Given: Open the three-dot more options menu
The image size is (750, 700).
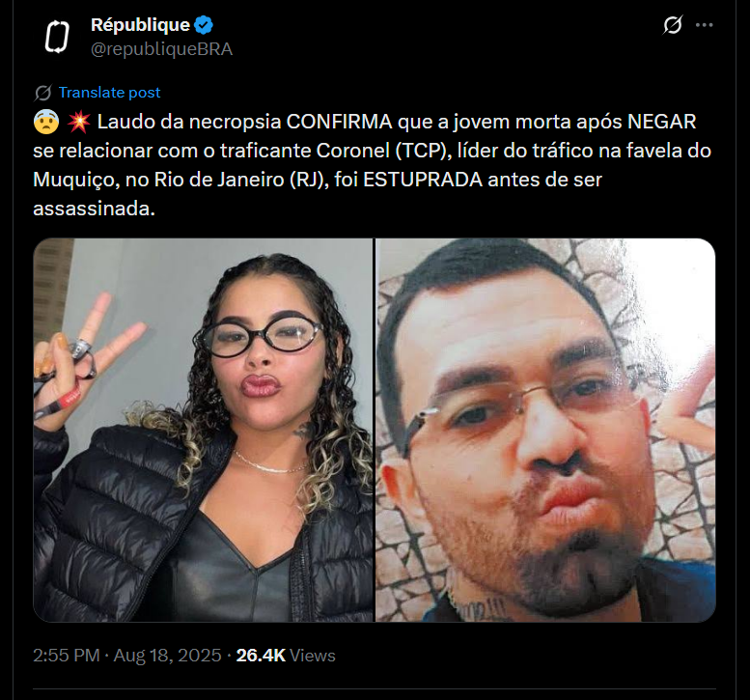Looking at the screenshot, I should [704, 25].
